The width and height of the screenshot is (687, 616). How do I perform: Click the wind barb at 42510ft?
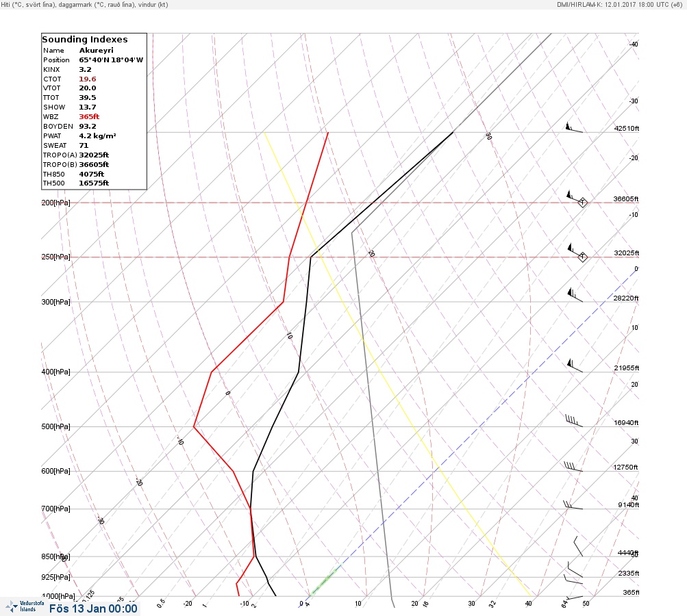574,127
